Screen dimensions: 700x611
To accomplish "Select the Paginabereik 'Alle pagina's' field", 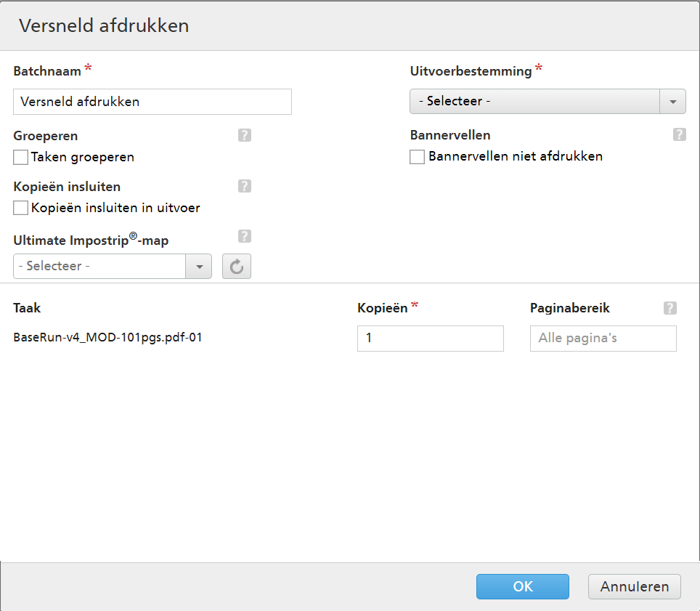I will tap(603, 339).
